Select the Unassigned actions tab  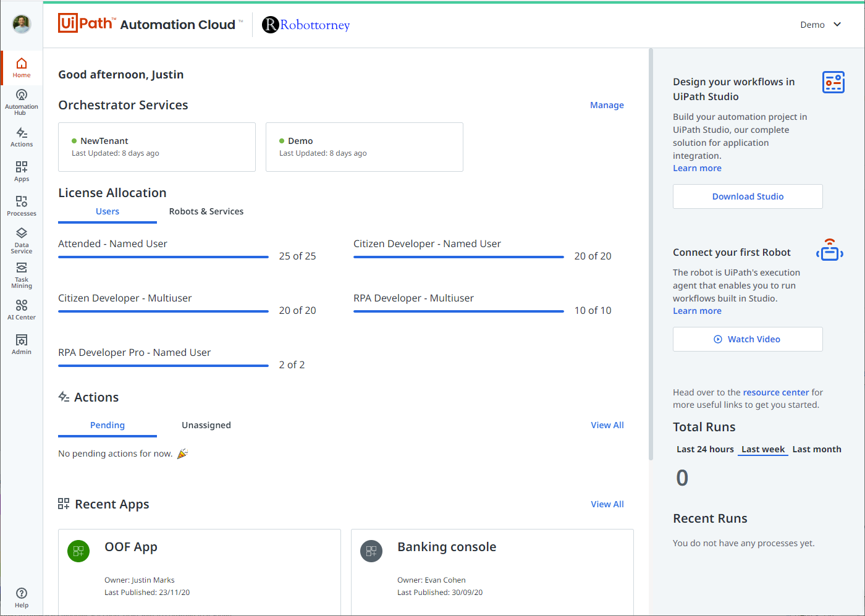[x=206, y=426]
